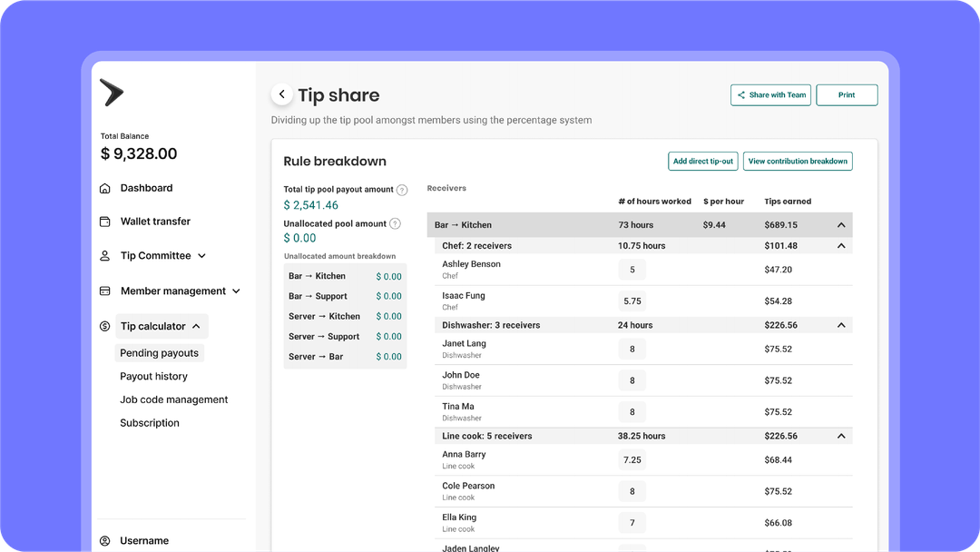980x552 pixels.
Task: Collapse the Bar → Kitchen receivers row
Action: pyautogui.click(x=842, y=224)
